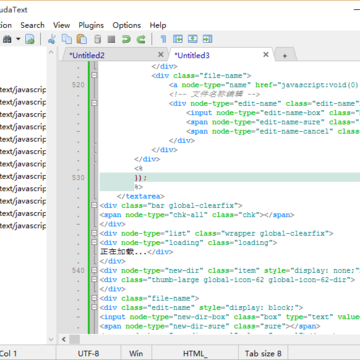
Task: Click the span node-type="edit-name-sure" line
Action: pos(273,122)
